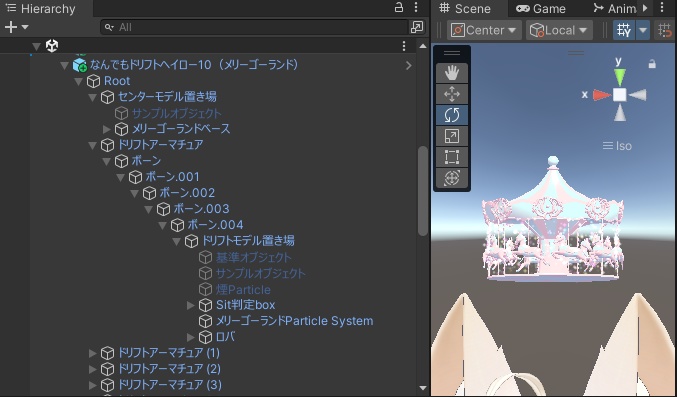Screen dimensions: 677x397
Task: Select the combined Transform tool
Action: [452, 178]
